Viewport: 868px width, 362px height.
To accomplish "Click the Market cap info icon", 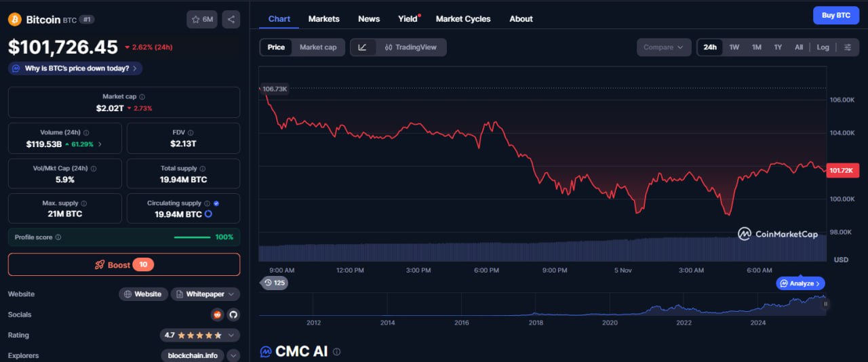I will pyautogui.click(x=142, y=97).
